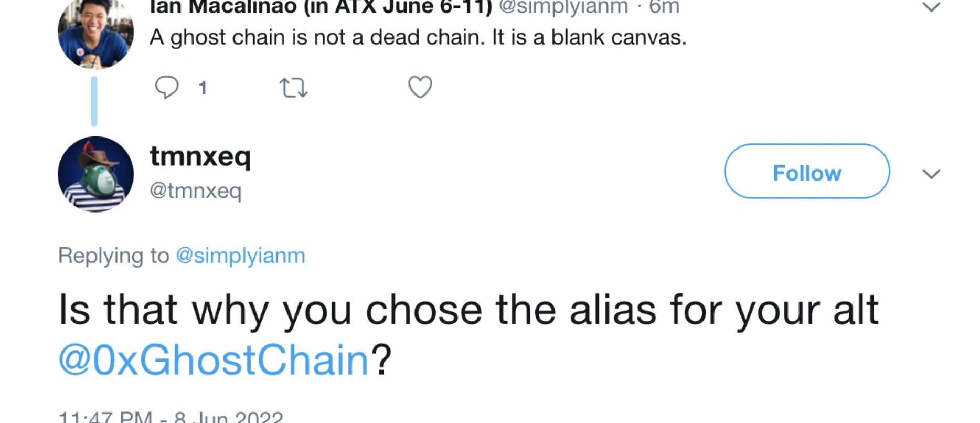
Task: Click the blue thread line connecting tweets
Action: click(94, 101)
